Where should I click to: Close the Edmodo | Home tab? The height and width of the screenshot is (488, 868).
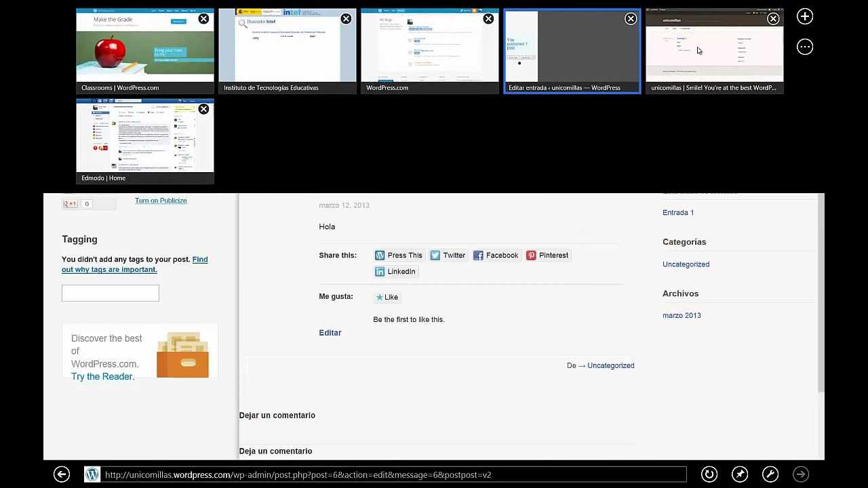tap(203, 109)
